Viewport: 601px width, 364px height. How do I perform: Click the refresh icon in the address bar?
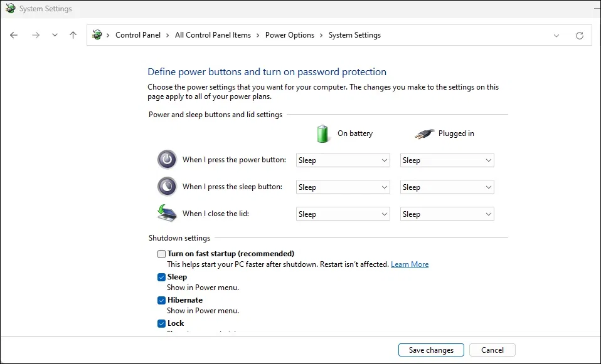(579, 35)
